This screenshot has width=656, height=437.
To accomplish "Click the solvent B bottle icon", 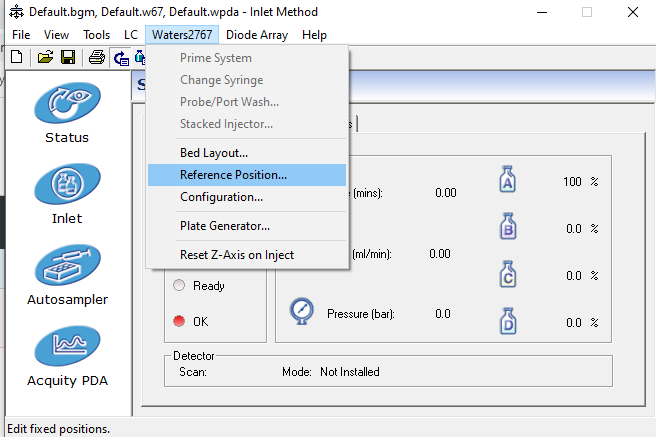I will [508, 226].
